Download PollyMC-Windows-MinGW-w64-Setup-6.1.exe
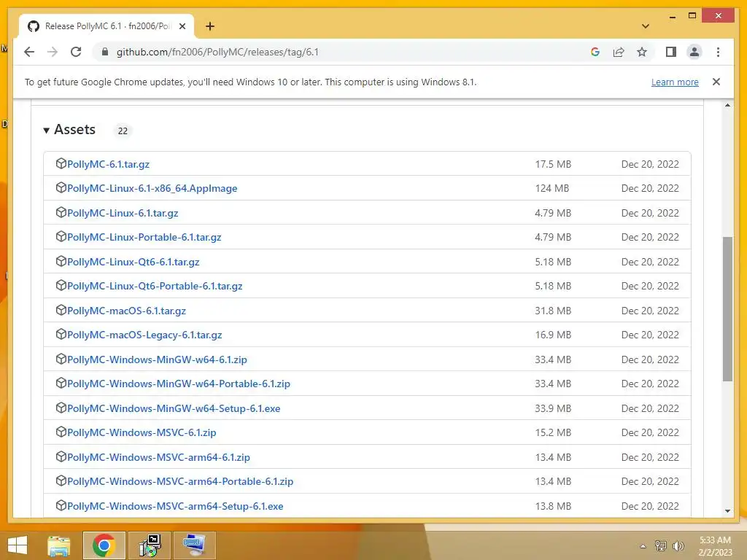747x560 pixels. point(174,408)
